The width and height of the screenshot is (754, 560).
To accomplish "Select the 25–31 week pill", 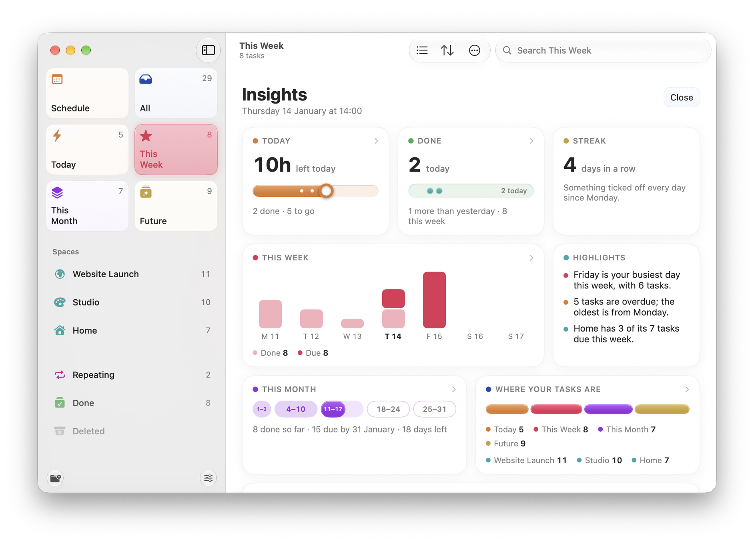I will click(434, 409).
